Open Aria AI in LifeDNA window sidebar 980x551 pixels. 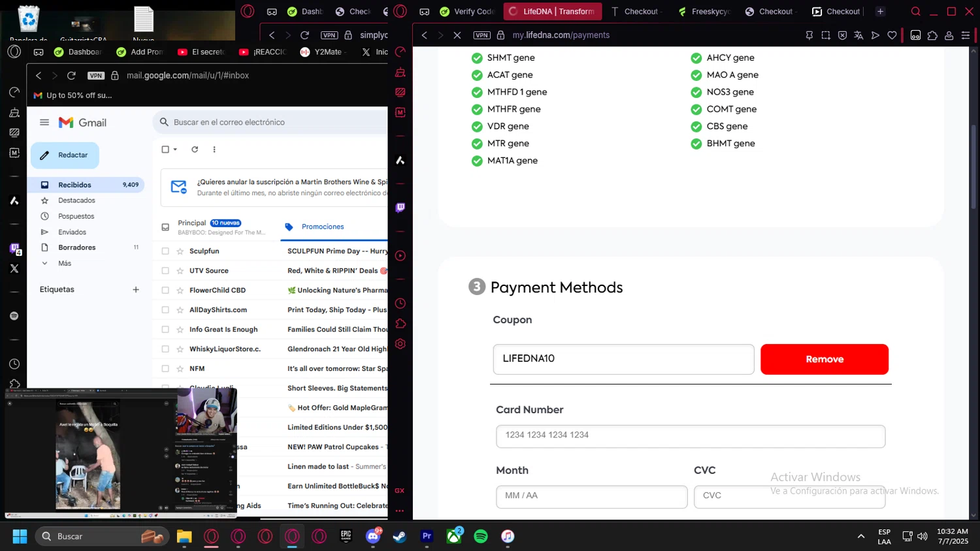pos(400,160)
